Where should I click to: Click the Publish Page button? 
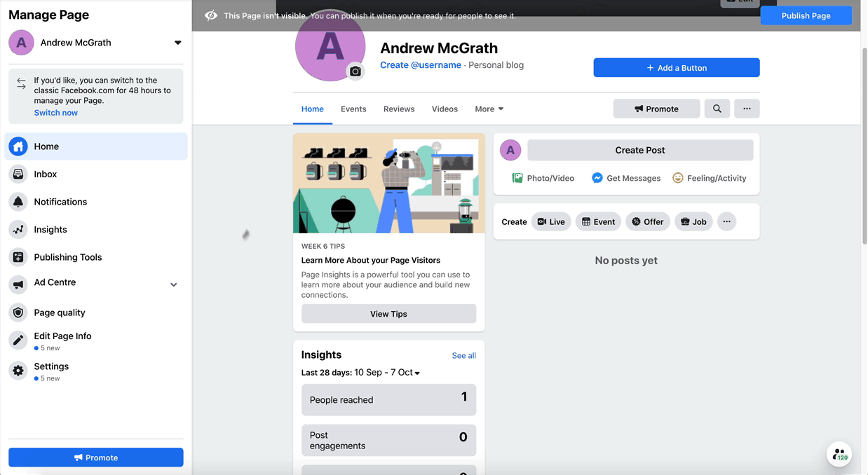coord(806,15)
